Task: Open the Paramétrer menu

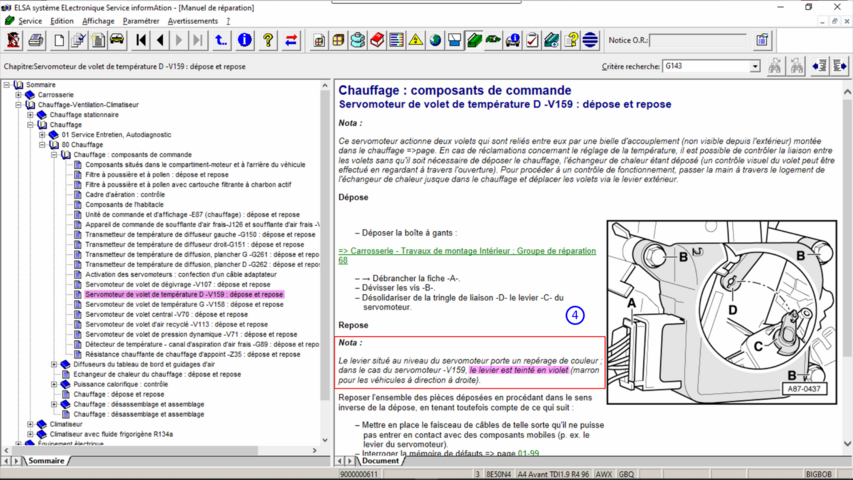Action: 141,21
